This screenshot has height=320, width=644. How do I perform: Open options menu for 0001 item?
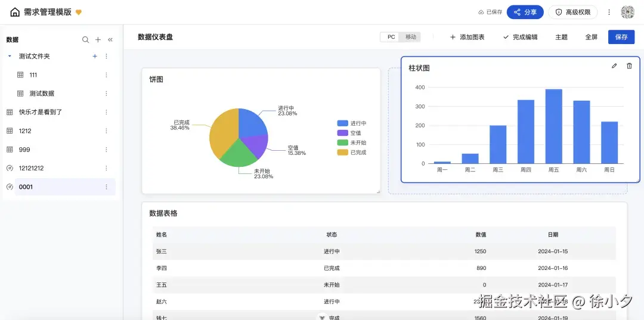(107, 187)
